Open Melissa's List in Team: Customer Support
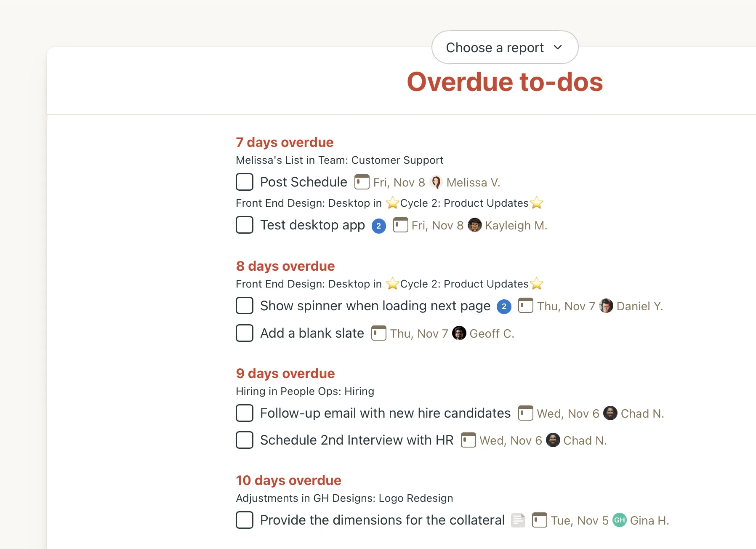Viewport: 756px width, 549px height. (x=339, y=160)
